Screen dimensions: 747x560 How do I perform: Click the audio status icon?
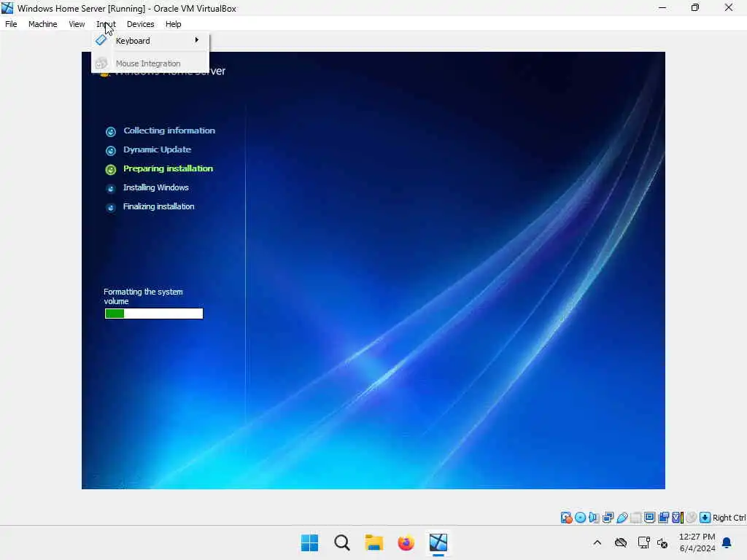[594, 518]
